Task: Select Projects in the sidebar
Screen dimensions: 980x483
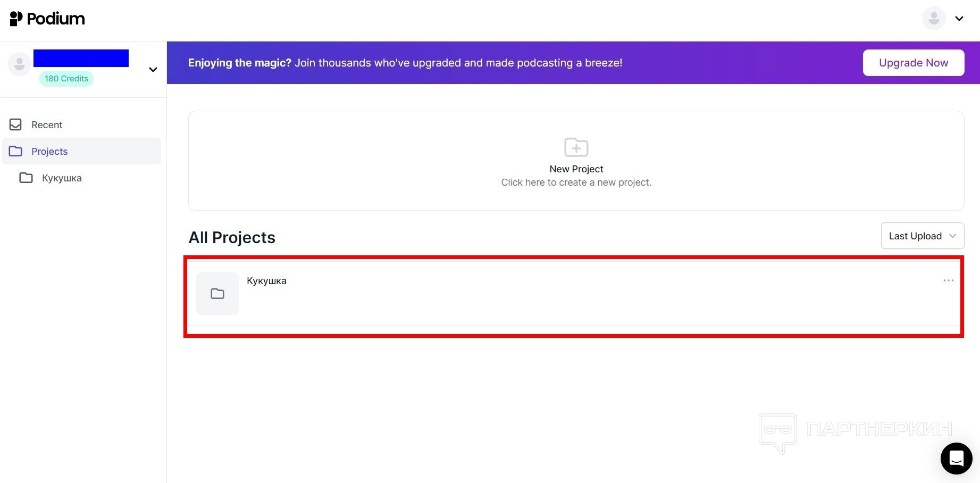Action: click(49, 152)
